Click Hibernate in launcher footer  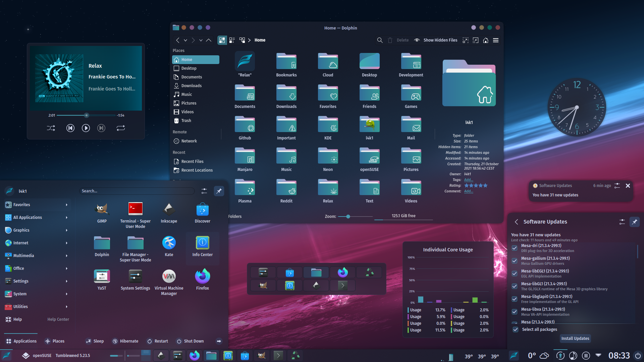125,341
